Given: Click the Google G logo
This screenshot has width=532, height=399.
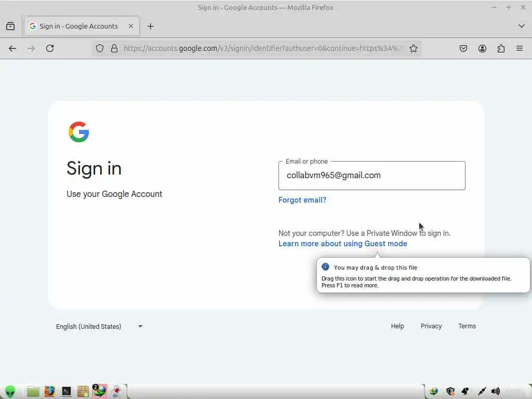Looking at the screenshot, I should (x=79, y=132).
